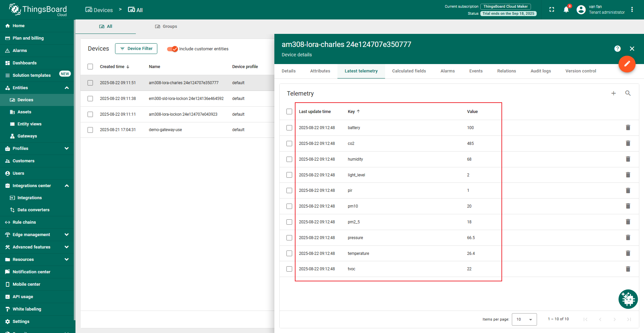This screenshot has height=333, width=644.
Task: Open the Version control tab
Action: (581, 71)
